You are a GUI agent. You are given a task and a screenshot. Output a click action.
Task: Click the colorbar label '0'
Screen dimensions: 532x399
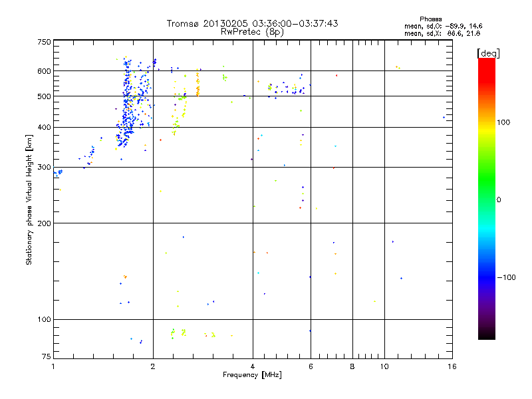coord(499,200)
